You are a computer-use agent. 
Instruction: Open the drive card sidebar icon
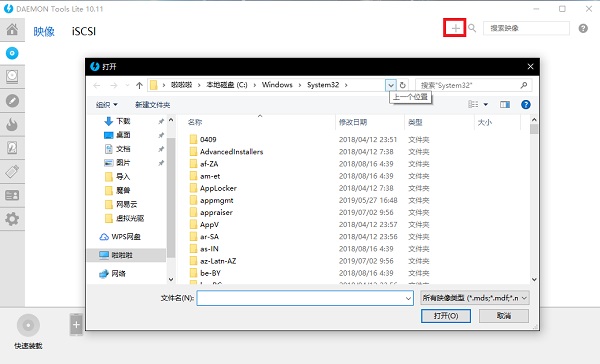point(12,195)
